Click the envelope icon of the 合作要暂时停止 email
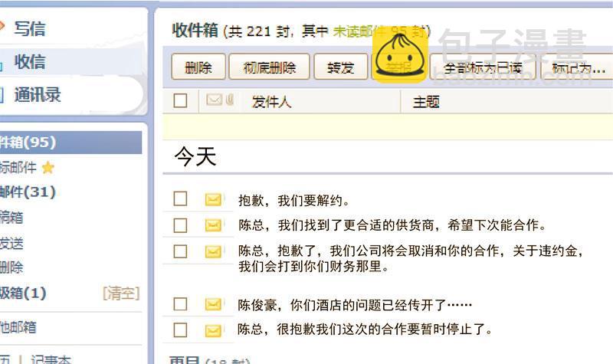Screen dimensions: 613x364 pyautogui.click(x=213, y=330)
